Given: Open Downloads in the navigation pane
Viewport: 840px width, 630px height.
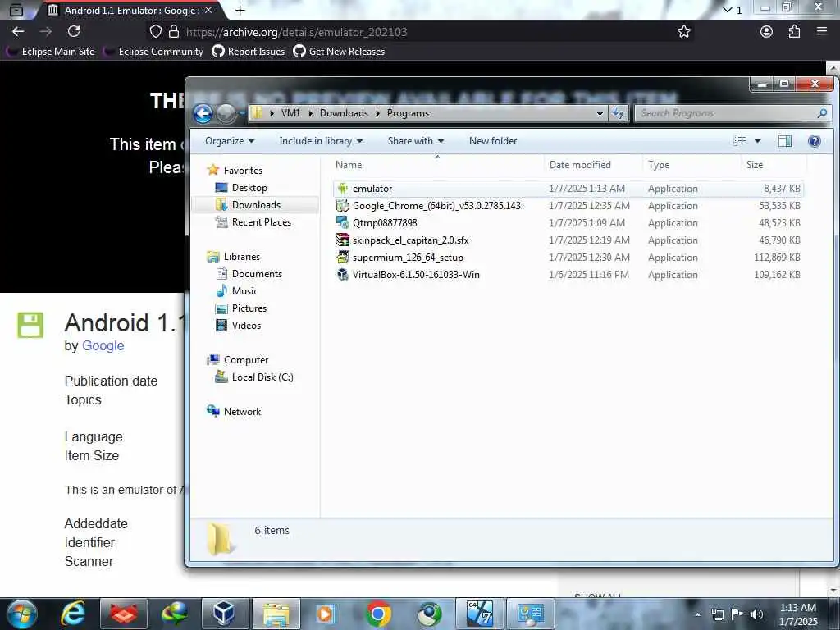Looking at the screenshot, I should [256, 204].
